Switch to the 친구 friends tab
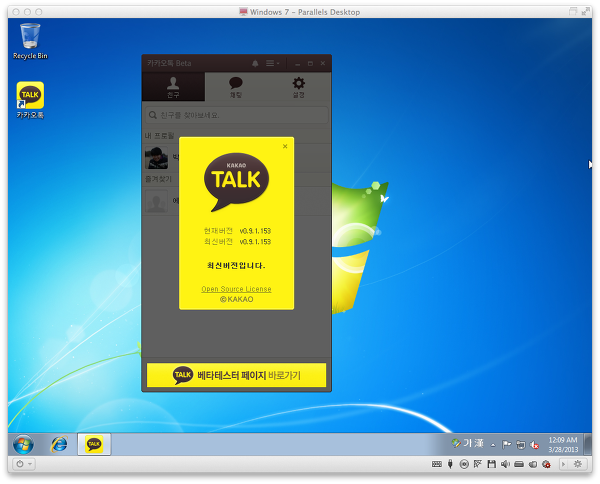The image size is (600, 484). click(173, 87)
